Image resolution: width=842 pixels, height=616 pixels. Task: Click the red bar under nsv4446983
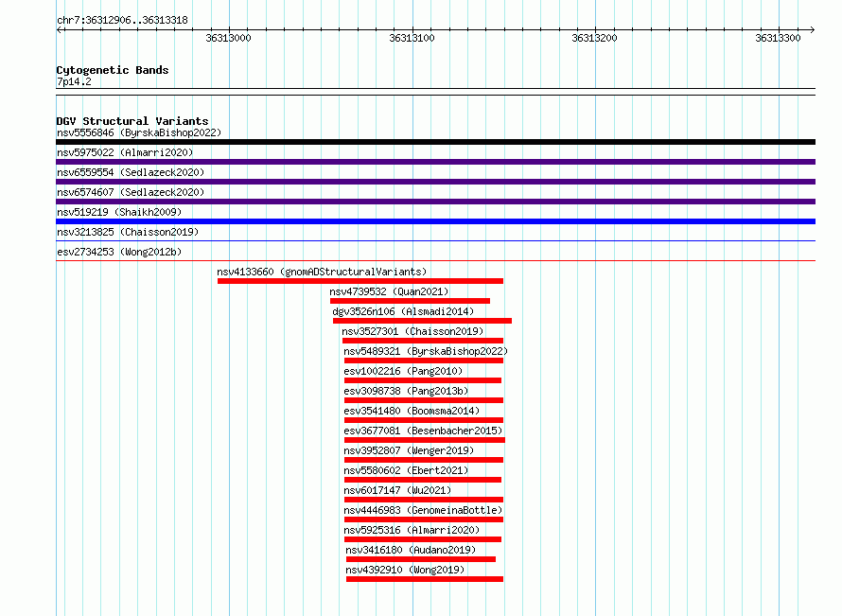[424, 519]
